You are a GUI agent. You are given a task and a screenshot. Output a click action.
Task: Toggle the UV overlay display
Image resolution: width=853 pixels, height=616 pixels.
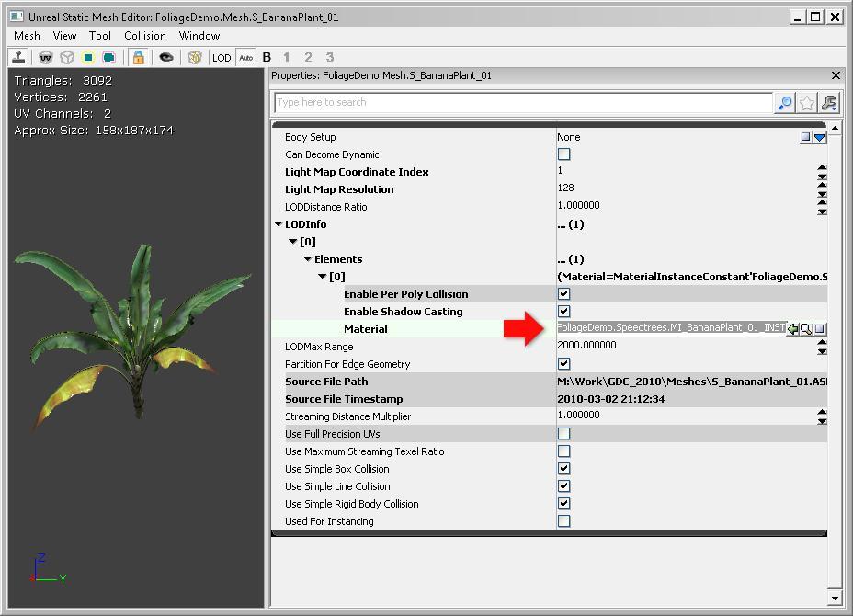tap(44, 56)
